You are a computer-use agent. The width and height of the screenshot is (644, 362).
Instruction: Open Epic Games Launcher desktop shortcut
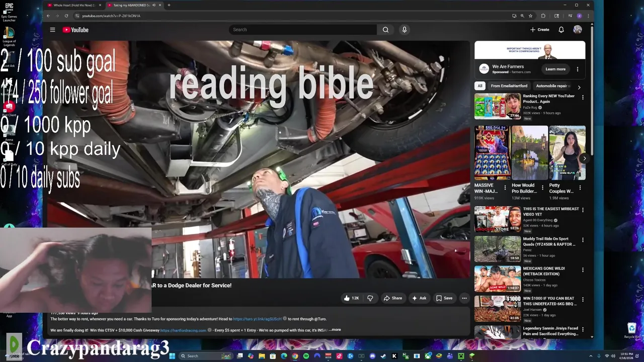coord(9,12)
